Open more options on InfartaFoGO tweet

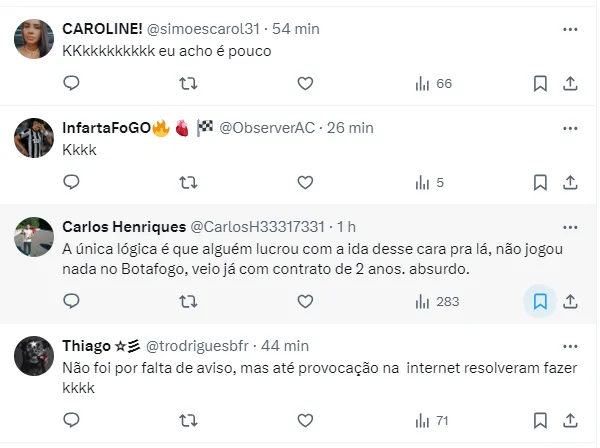[570, 128]
